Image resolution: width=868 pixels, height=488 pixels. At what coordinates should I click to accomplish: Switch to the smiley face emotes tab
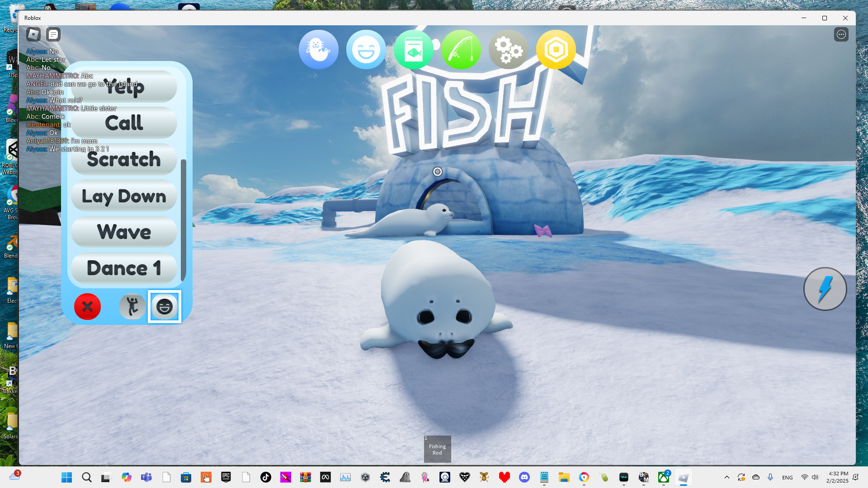(165, 307)
